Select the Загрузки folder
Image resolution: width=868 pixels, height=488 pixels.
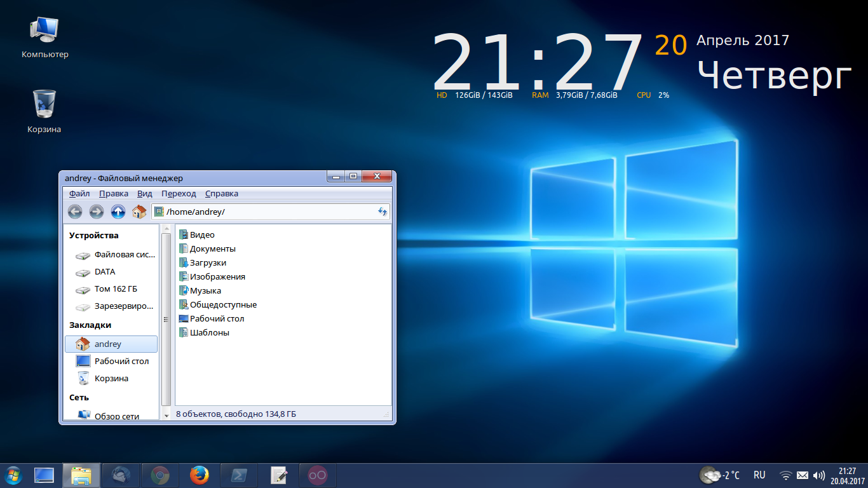[x=203, y=263]
